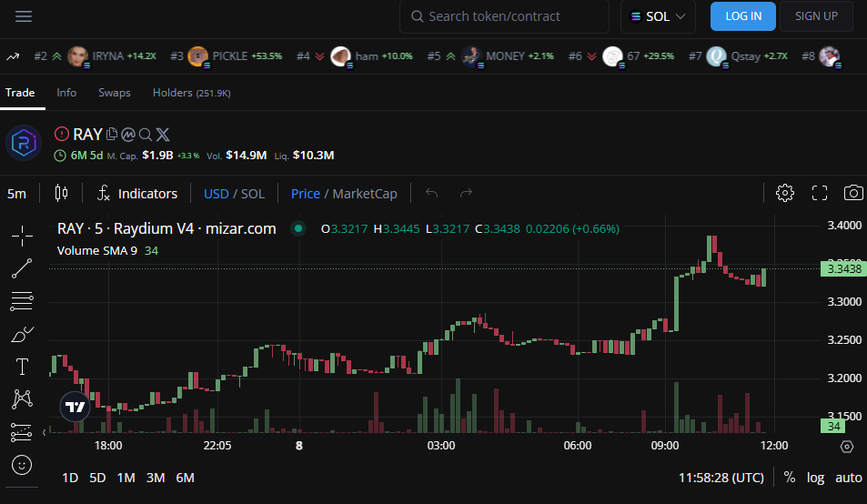The height and width of the screenshot is (504, 867).
Task: Select the crosshair cursor tool
Action: click(x=22, y=236)
